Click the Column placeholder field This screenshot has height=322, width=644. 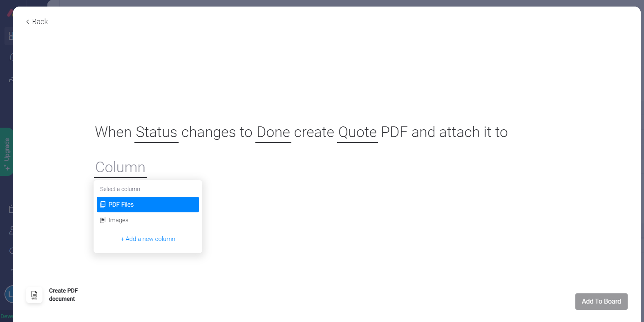tap(121, 168)
